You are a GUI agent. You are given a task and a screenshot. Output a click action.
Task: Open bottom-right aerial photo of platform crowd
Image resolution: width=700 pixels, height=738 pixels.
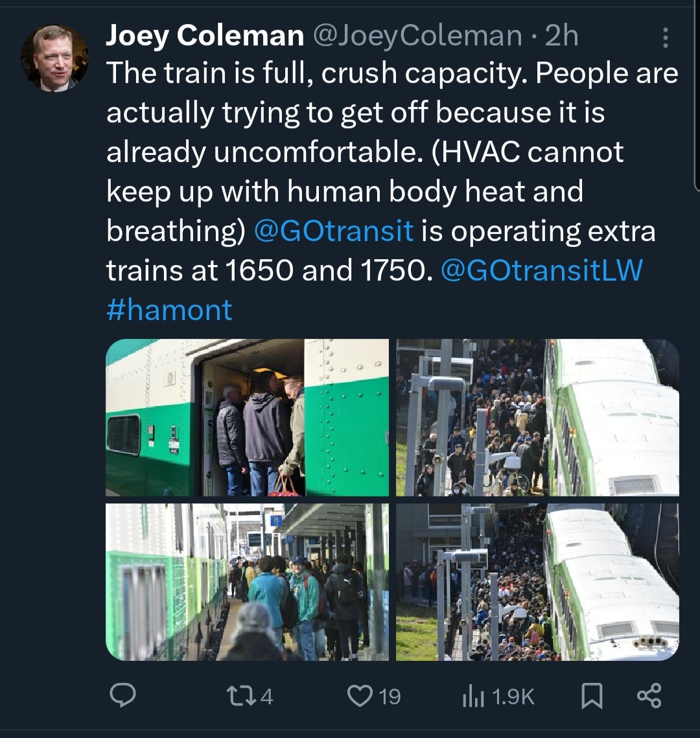coord(537,582)
